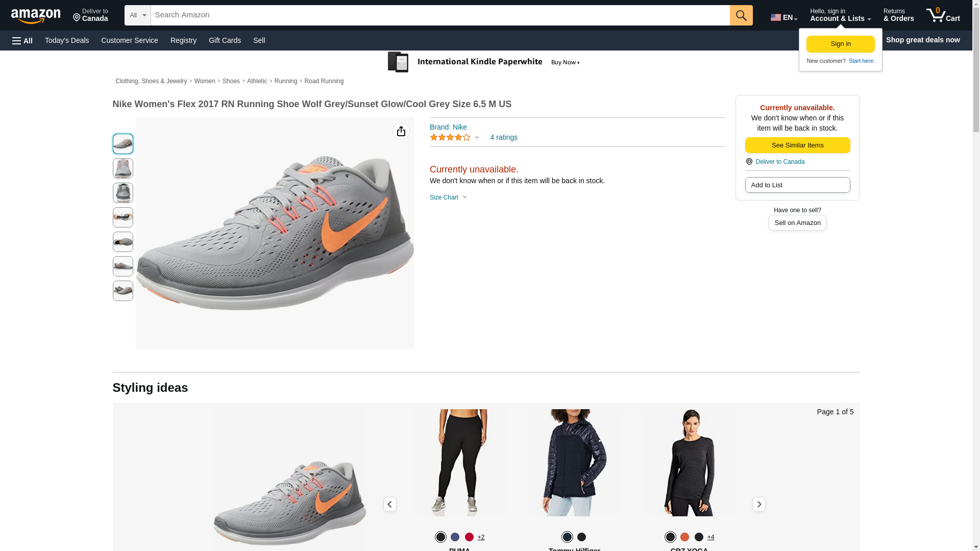980x551 pixels.
Task: Expand the Size Chart dropdown
Action: click(448, 197)
